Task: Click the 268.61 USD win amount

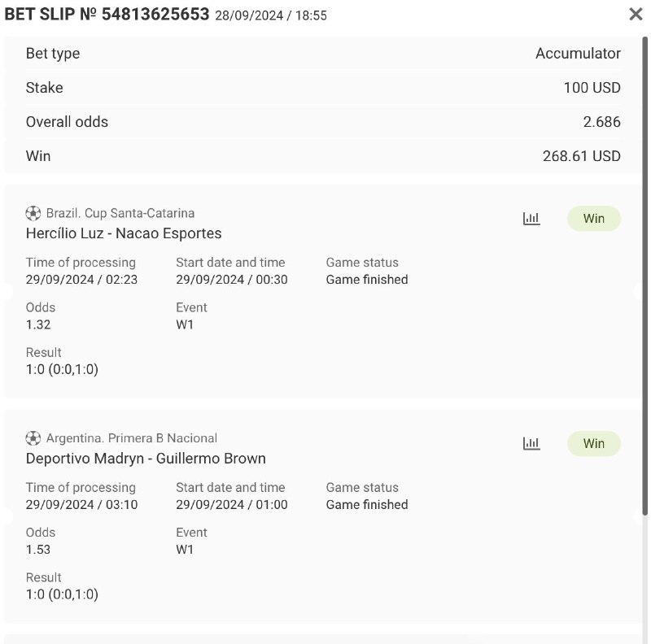Action: tap(581, 156)
